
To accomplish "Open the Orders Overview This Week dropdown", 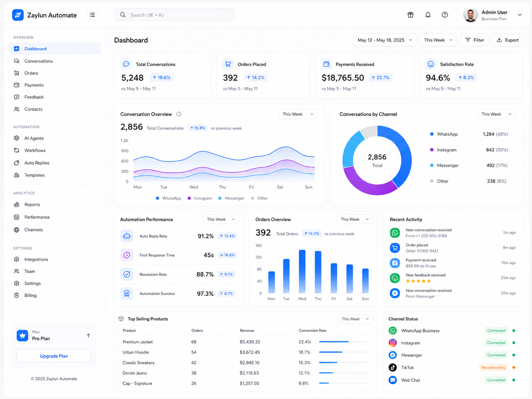I will 355,219.
